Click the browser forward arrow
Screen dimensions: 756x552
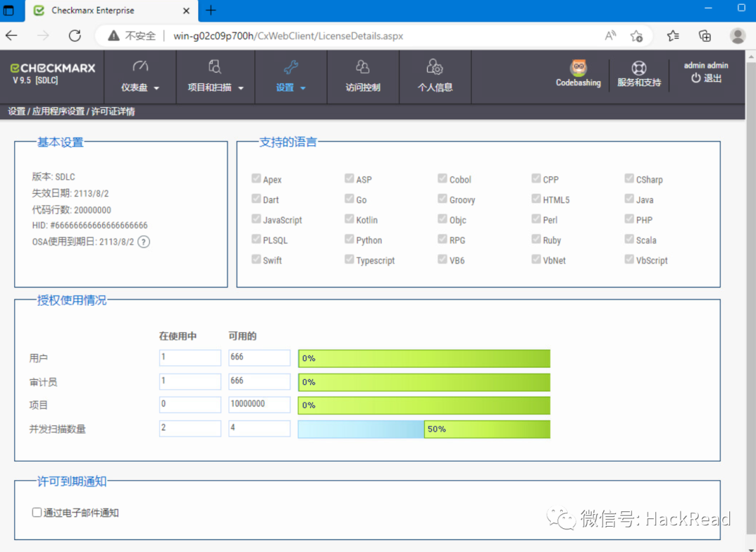[43, 36]
